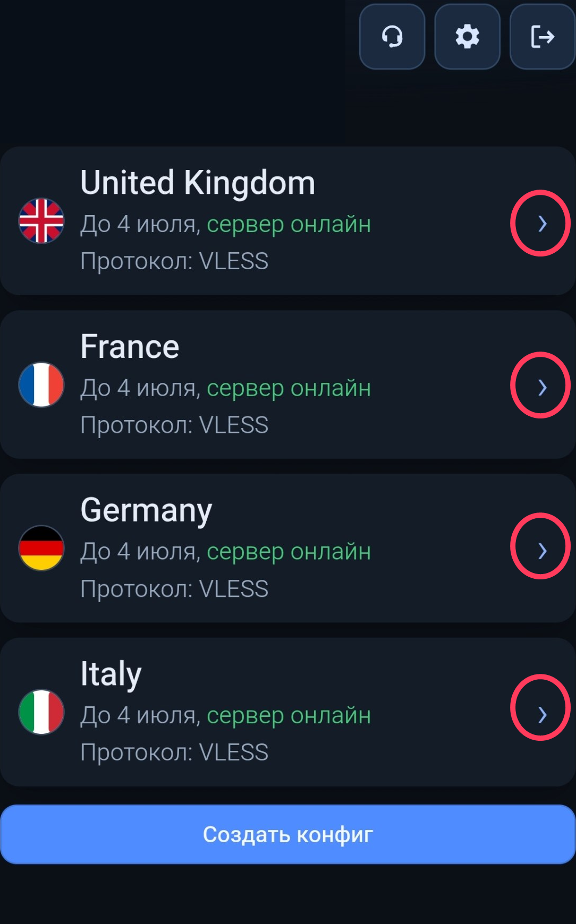Tap the Germany flag icon

[x=41, y=548]
